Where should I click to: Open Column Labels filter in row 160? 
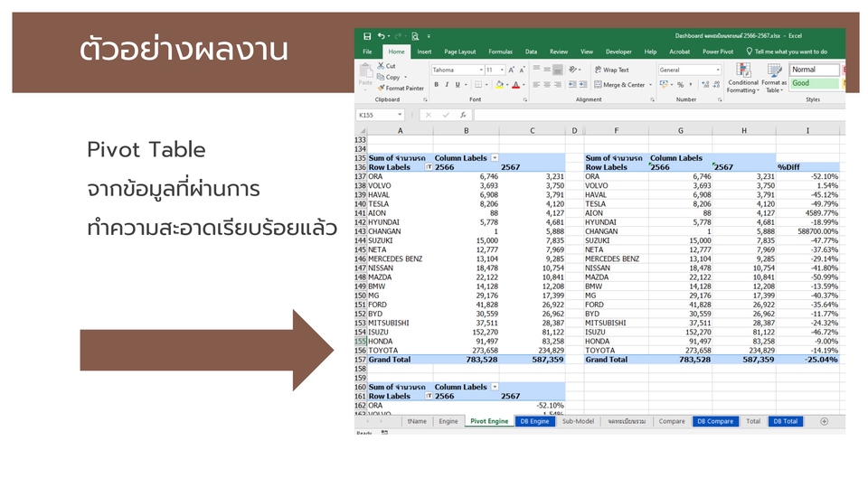point(495,388)
